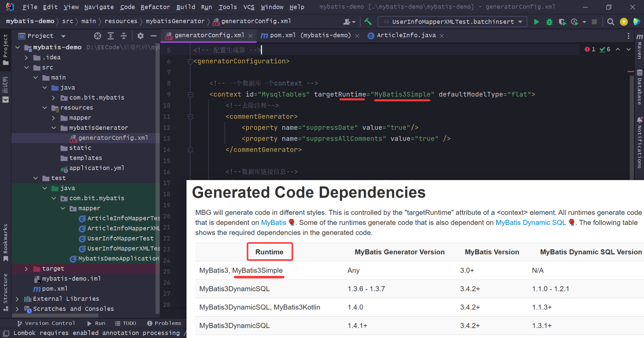Open Search Everywhere magnifier icon
644x338 pixels.
611,22
